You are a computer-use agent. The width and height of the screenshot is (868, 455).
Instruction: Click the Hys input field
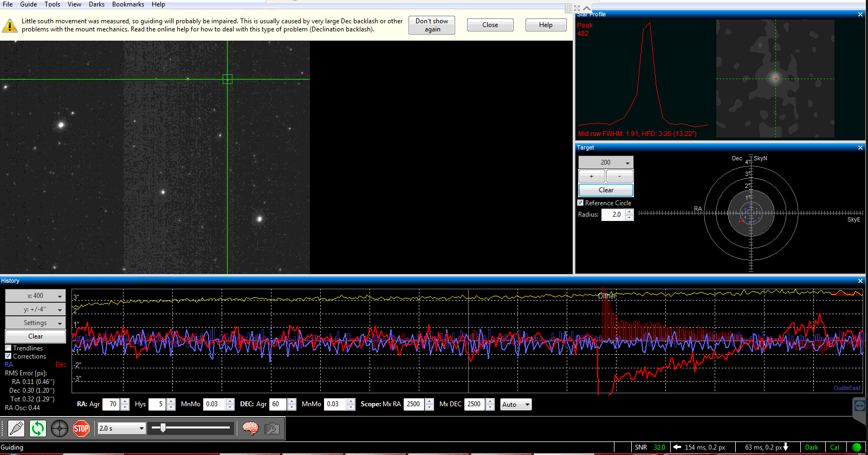click(x=157, y=405)
